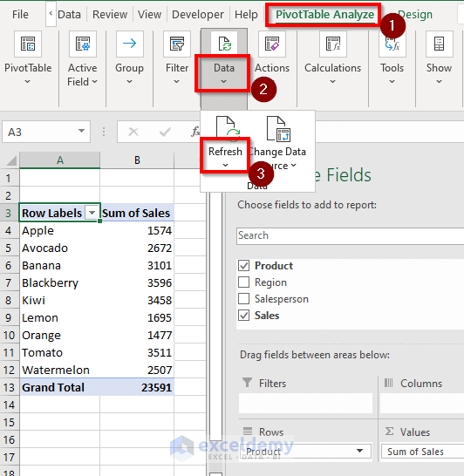
Task: Enable the Region field checkbox
Action: pyautogui.click(x=244, y=282)
